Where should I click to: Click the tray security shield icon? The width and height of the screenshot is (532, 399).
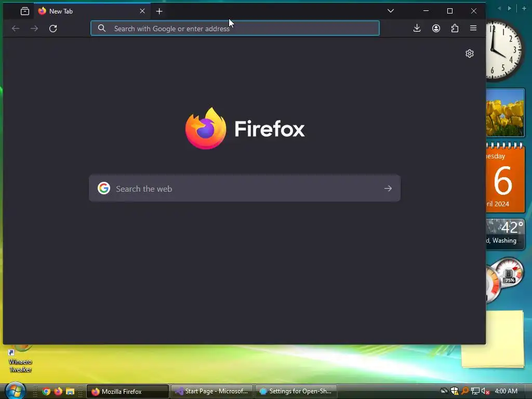(x=455, y=391)
